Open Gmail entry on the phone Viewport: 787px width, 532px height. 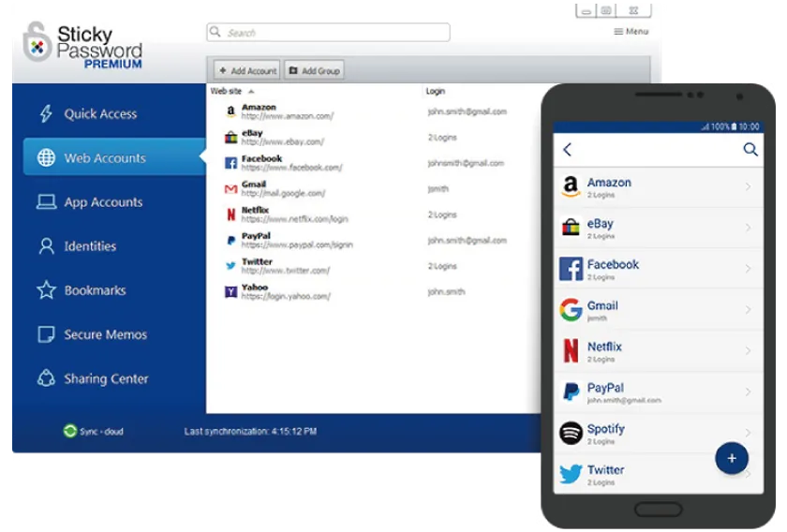pyautogui.click(x=659, y=310)
